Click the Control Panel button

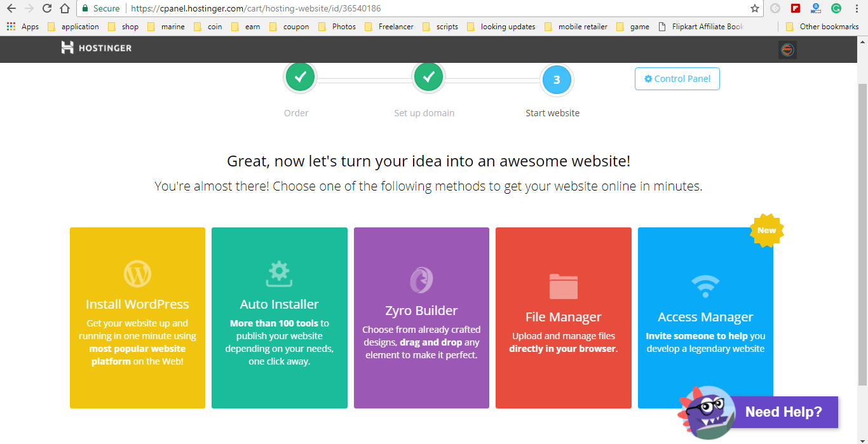click(x=677, y=79)
